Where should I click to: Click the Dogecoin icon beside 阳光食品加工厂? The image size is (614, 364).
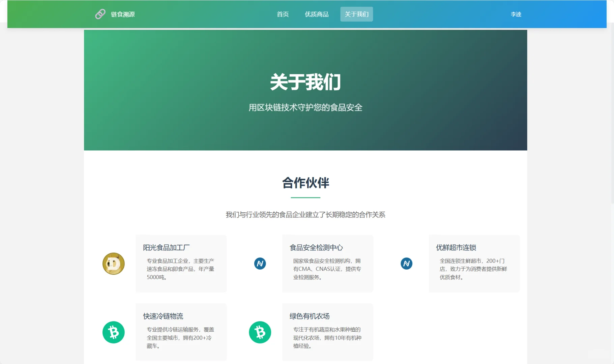click(113, 263)
